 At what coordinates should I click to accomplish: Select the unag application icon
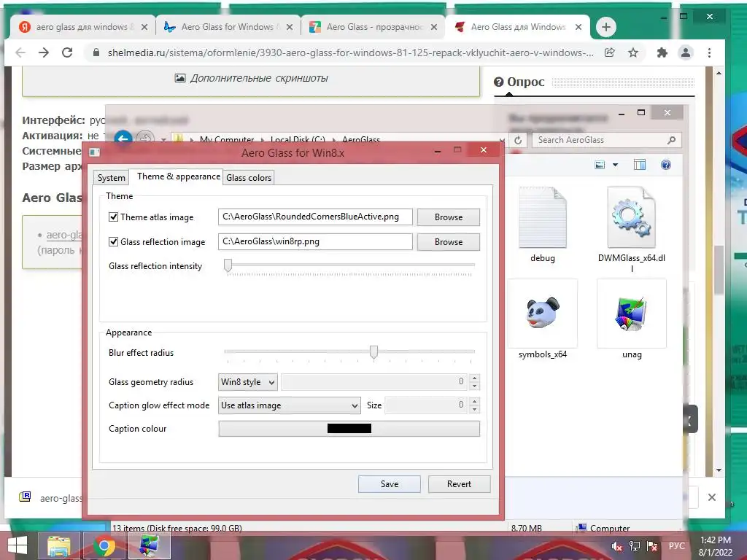pos(631,313)
